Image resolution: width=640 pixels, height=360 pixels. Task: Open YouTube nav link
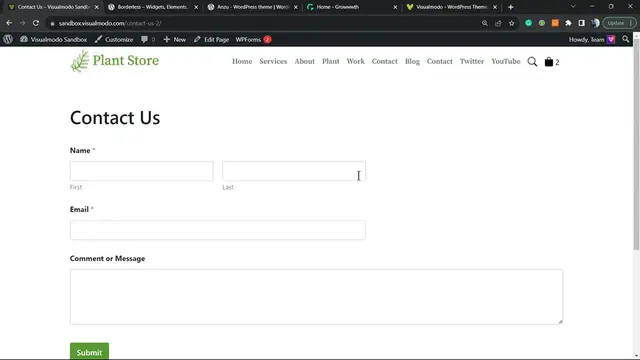(506, 61)
